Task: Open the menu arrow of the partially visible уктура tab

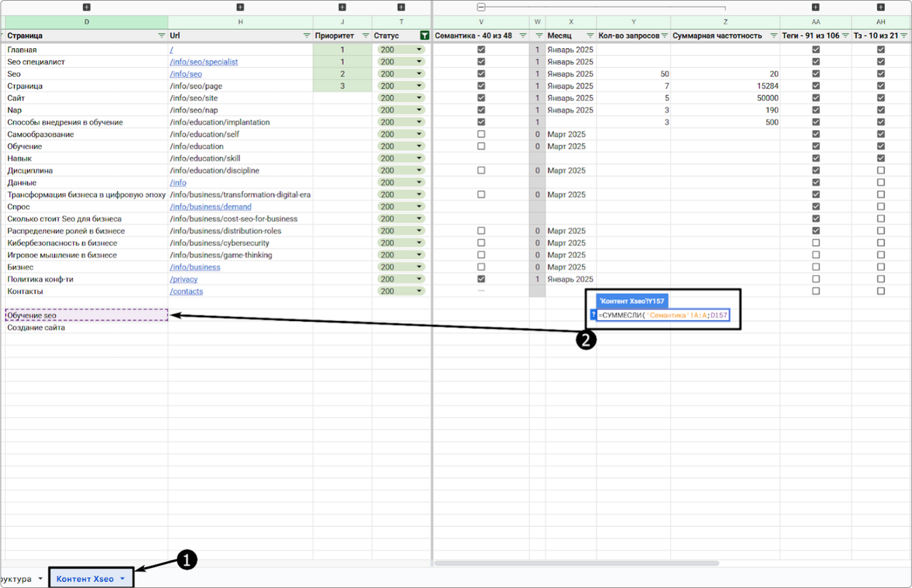Action: [x=40, y=579]
